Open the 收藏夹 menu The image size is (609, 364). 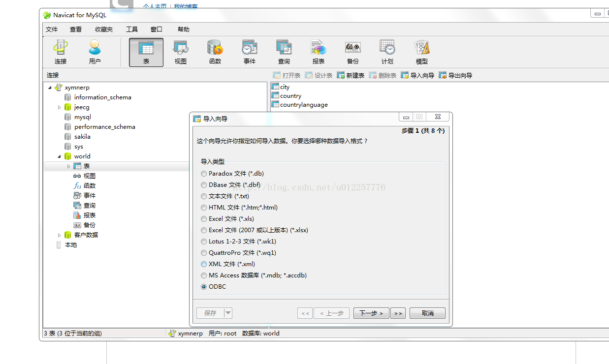click(x=104, y=30)
